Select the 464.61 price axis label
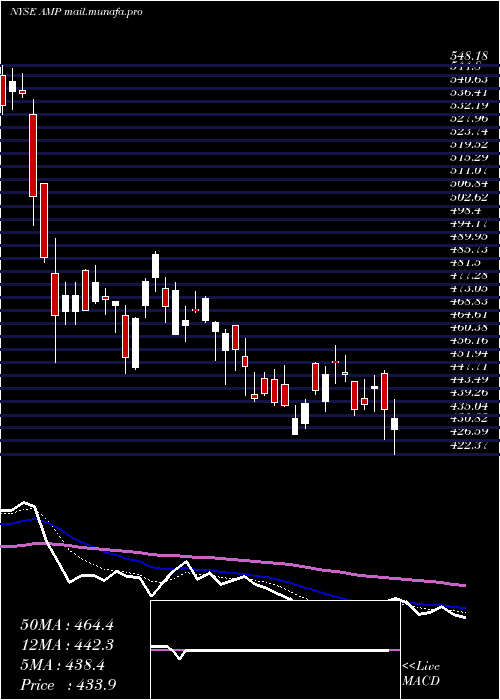 coord(468,314)
